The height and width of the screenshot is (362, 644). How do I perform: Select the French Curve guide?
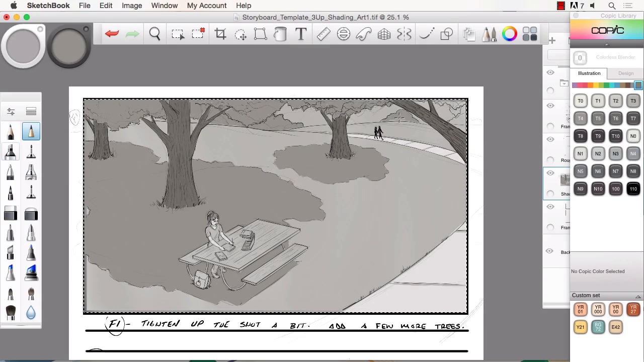coord(364,34)
